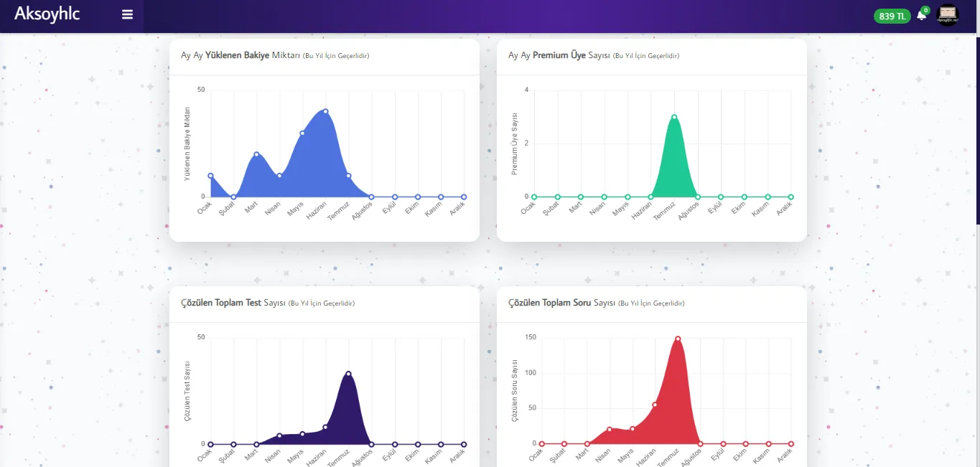Click the Mart data point in Yüklenen Bakiye chart
The image size is (980, 467).
(x=256, y=154)
